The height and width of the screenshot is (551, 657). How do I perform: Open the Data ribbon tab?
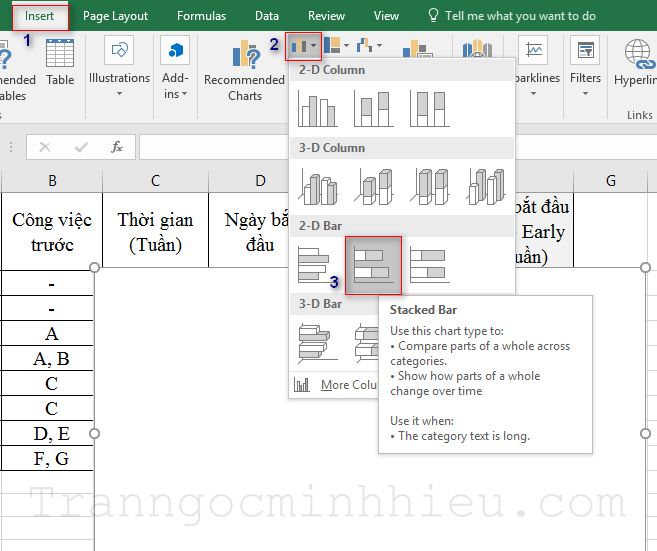[267, 16]
